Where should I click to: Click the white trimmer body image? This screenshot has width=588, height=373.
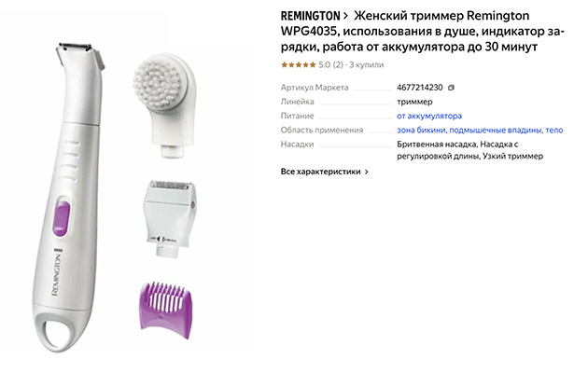point(69,197)
